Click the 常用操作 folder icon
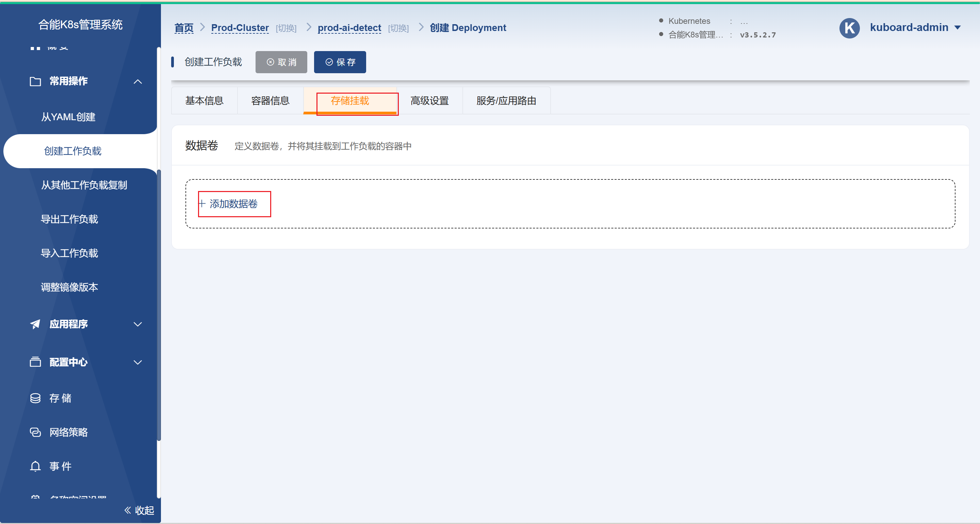Image resolution: width=980 pixels, height=524 pixels. click(35, 81)
